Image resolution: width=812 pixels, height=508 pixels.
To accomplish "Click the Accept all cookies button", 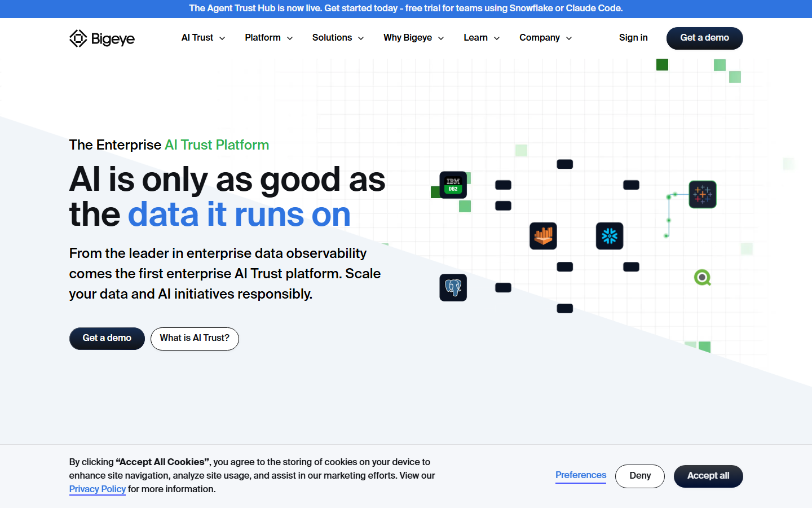I will coord(708,476).
